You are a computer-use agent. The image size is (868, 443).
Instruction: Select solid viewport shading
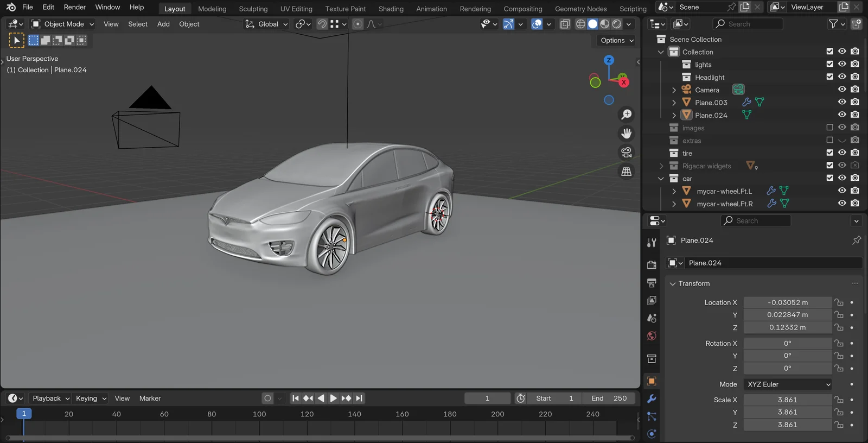592,24
